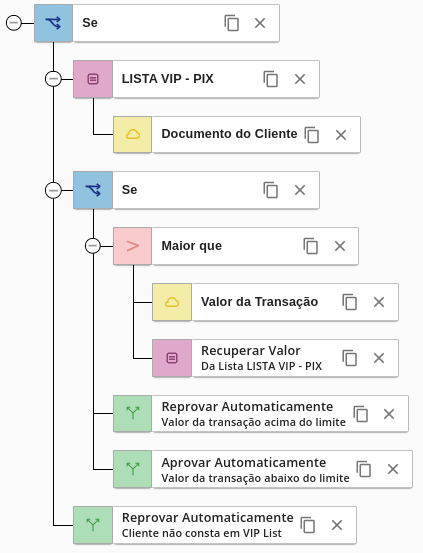
Task: Duplicate the top-level Se node
Action: point(231,23)
